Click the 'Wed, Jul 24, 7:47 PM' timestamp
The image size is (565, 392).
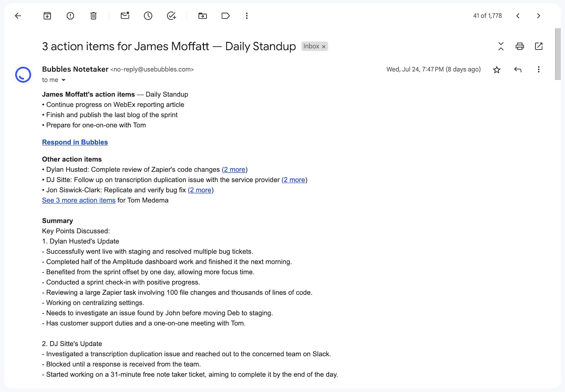433,69
